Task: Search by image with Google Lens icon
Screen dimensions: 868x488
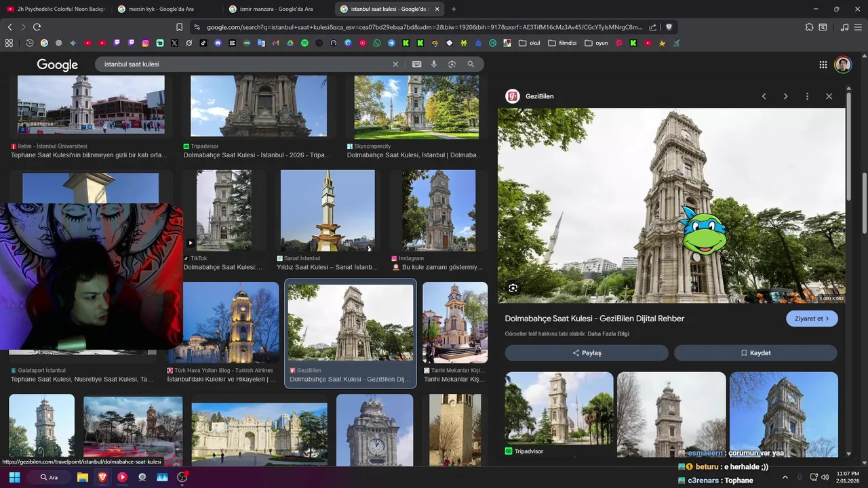Action: coord(452,64)
